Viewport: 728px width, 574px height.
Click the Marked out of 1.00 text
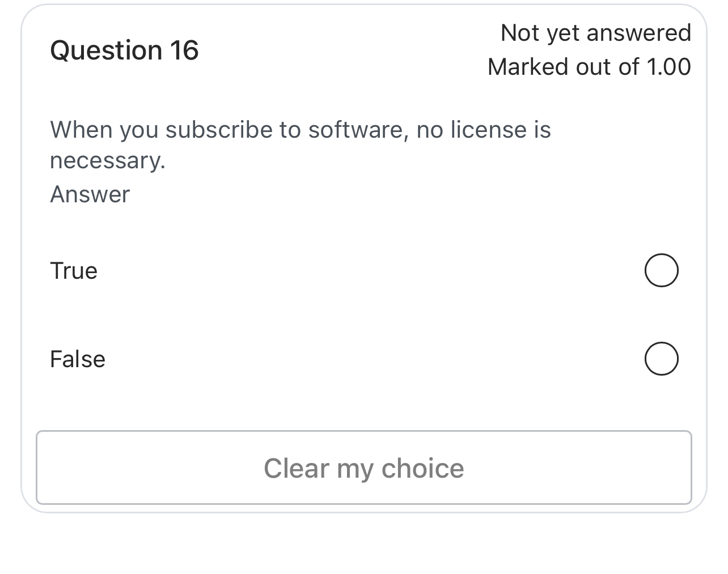590,66
